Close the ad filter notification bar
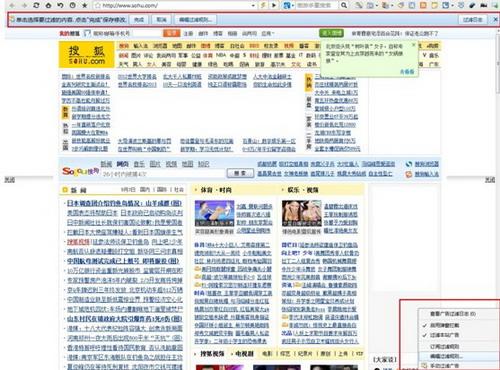The width and height of the screenshot is (500, 370). click(x=495, y=20)
